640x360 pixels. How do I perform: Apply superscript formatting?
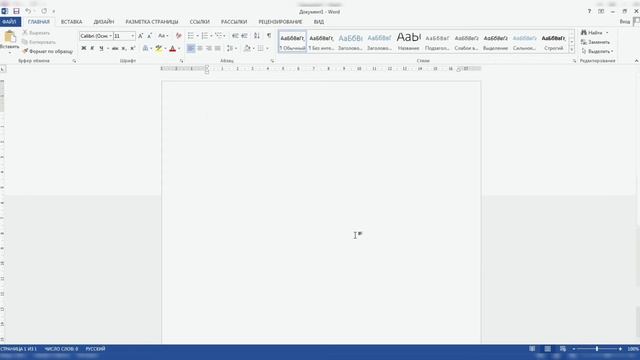133,48
